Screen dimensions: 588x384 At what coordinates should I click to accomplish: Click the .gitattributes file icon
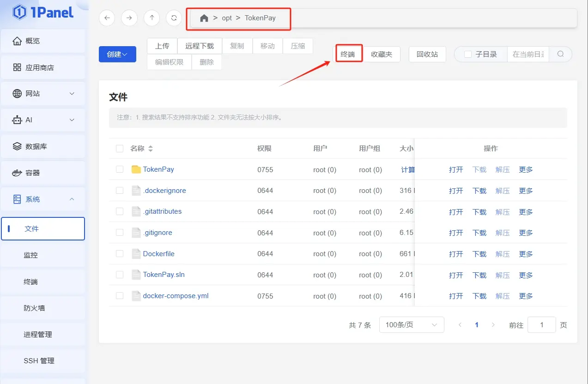(136, 211)
